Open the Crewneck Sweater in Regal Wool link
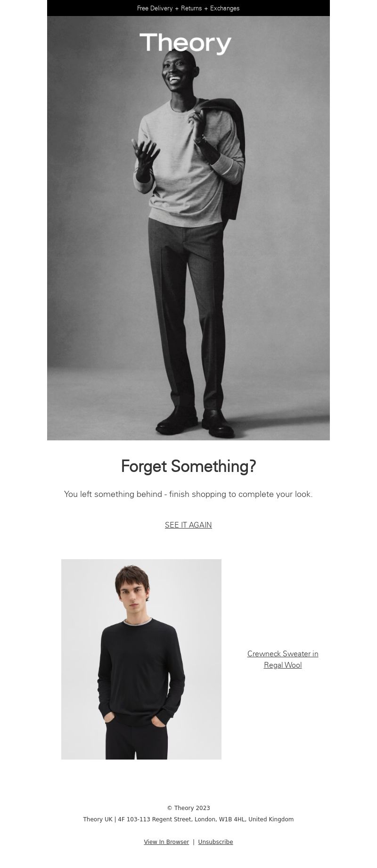The width and height of the screenshot is (377, 868). 283,659
